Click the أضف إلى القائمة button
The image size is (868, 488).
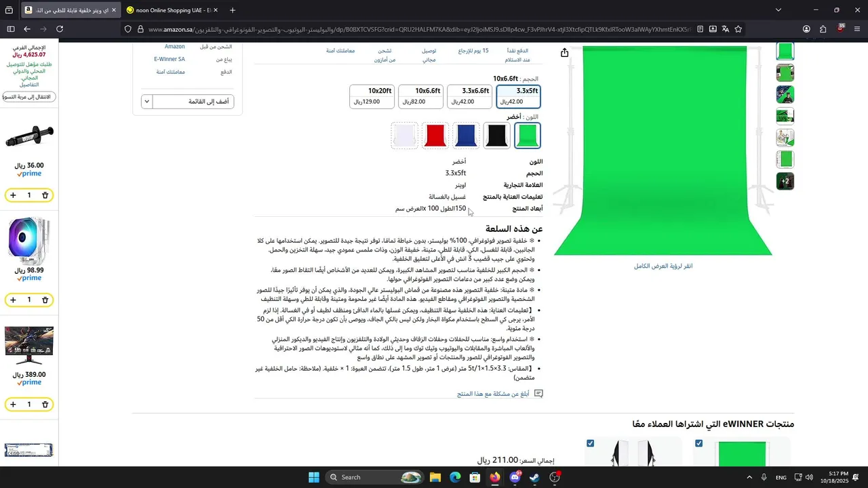[193, 102]
